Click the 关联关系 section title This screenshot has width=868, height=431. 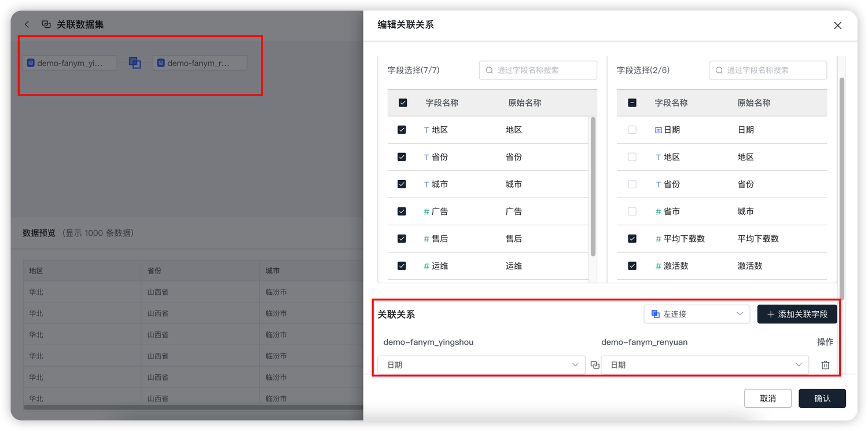(396, 315)
